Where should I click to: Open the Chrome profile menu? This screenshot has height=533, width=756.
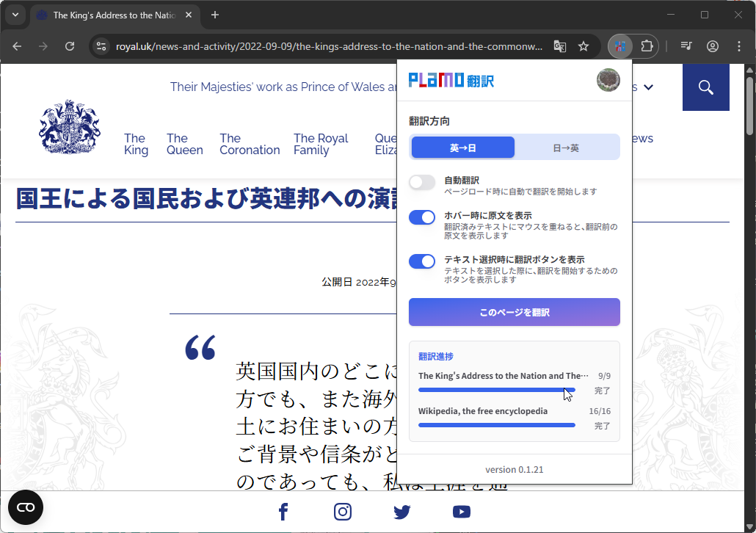coord(712,46)
